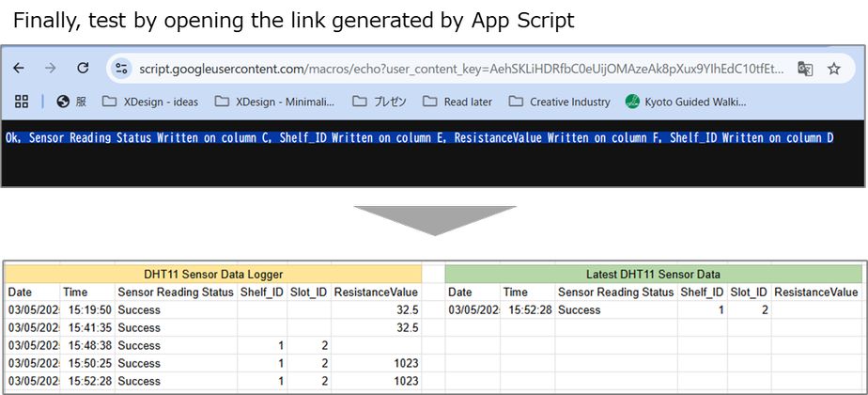Click the script.googleusercontent.com address bar URL
The height and width of the screenshot is (395, 868).
[461, 69]
